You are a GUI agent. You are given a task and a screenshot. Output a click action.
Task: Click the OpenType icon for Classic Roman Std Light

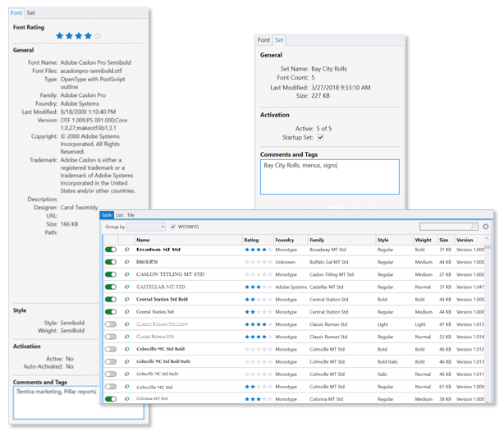[127, 324]
